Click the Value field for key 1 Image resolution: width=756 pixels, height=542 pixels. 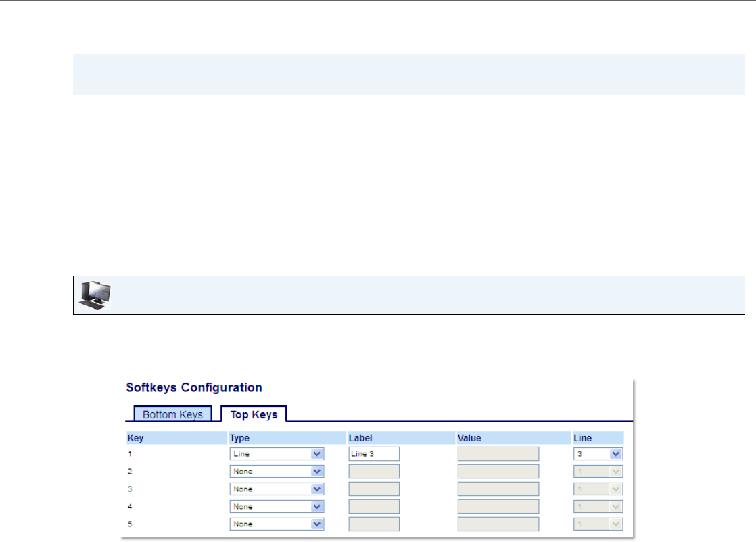pos(498,454)
